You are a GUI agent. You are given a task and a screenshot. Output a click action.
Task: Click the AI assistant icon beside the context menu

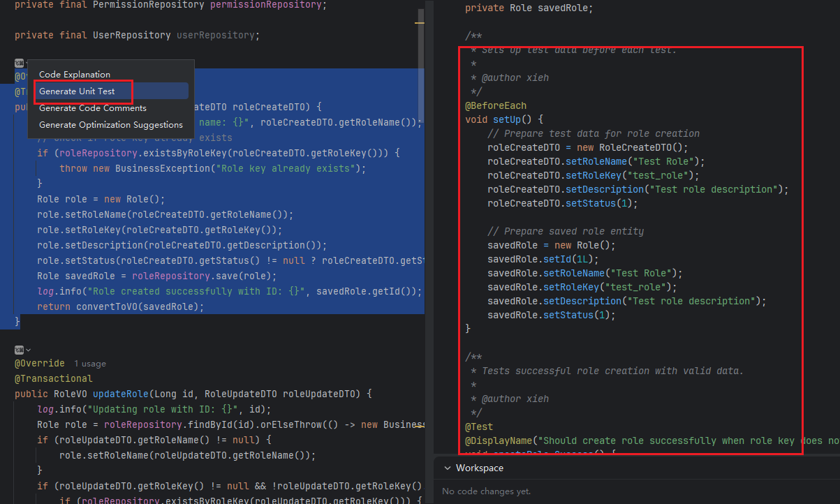[x=20, y=63]
